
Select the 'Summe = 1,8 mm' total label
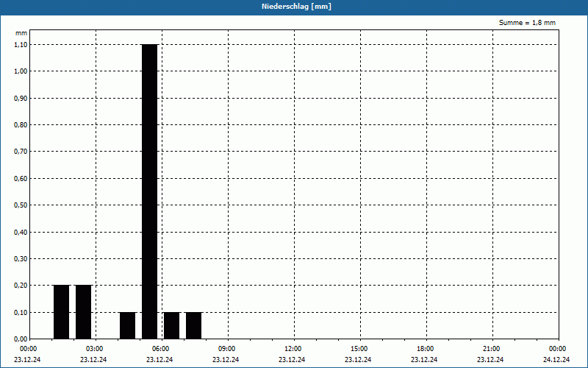click(x=527, y=23)
